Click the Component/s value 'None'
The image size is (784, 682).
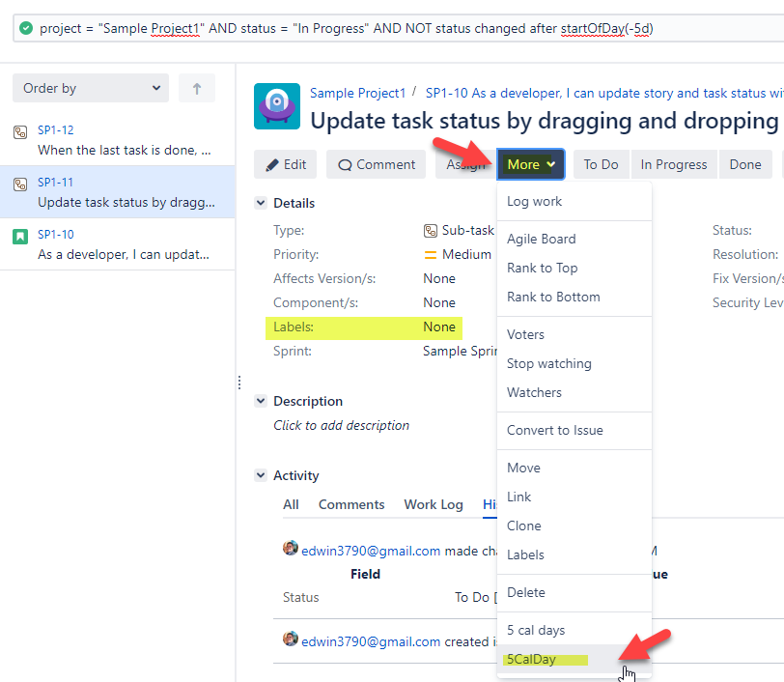coord(439,302)
